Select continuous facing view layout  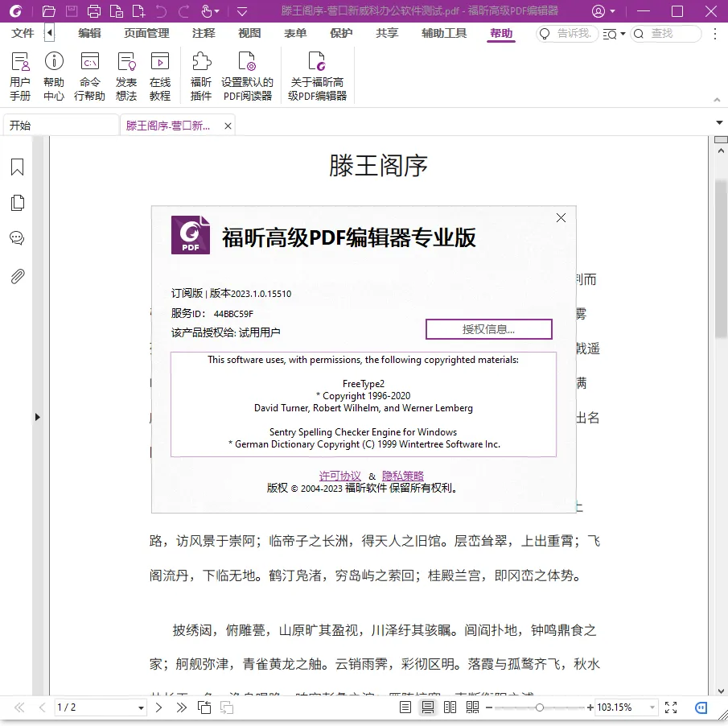click(473, 707)
